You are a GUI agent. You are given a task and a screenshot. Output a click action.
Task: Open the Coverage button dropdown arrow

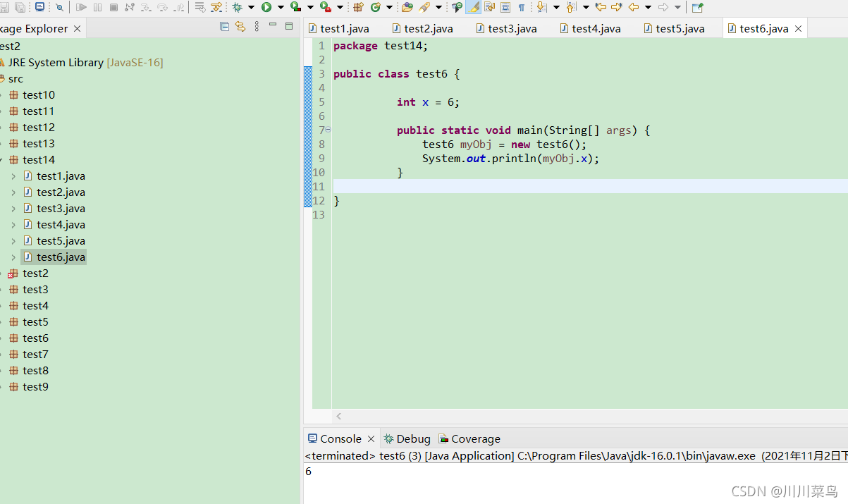click(x=310, y=7)
